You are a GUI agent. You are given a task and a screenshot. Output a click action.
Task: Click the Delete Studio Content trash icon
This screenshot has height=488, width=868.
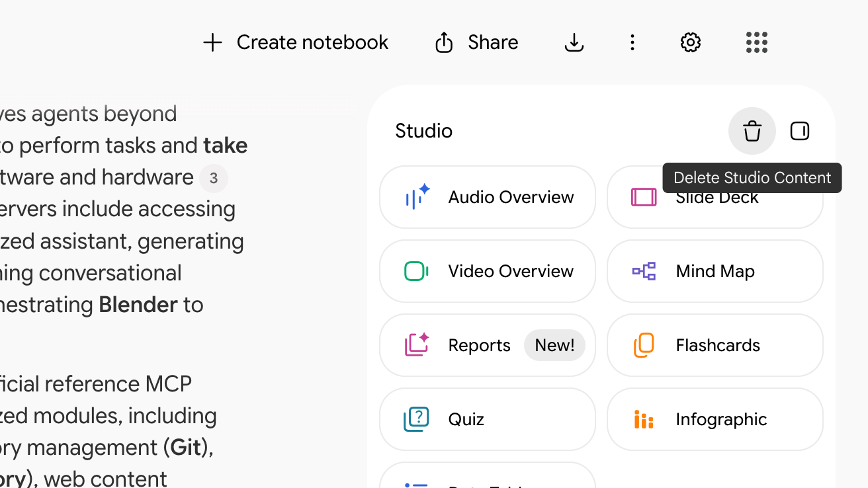click(x=752, y=131)
